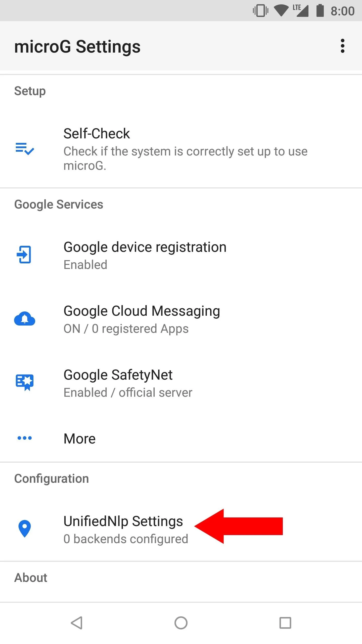The image size is (362, 644).
Task: Tap the Cloud Messaging bell cloud icon
Action: (x=25, y=319)
